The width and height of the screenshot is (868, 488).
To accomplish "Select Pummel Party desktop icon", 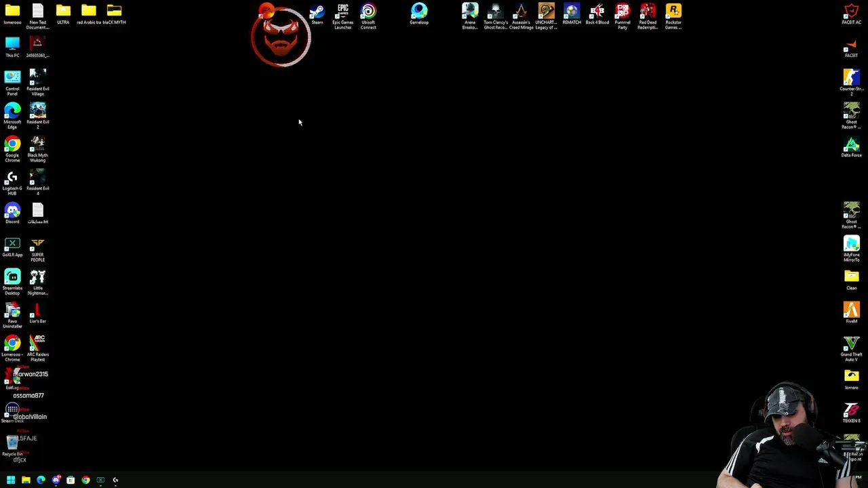I will pos(623,16).
